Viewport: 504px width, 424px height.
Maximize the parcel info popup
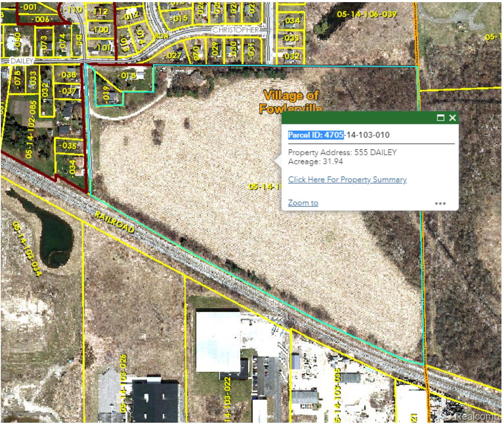pos(440,118)
